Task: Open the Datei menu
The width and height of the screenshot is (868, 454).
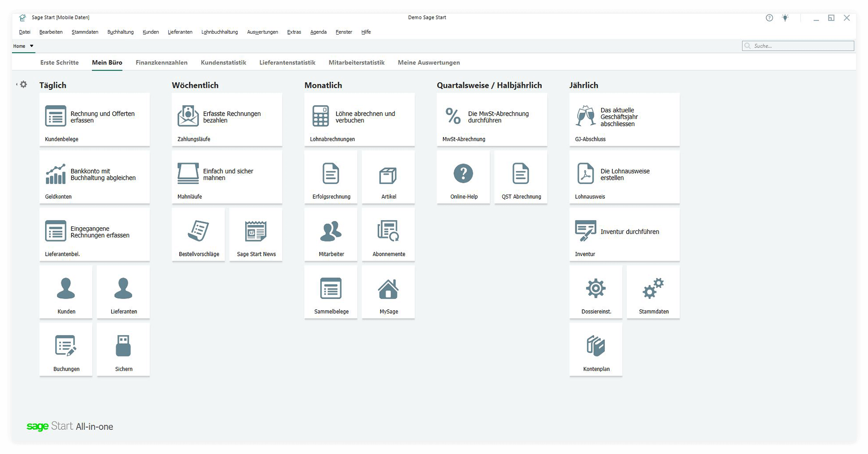Action: coord(25,32)
